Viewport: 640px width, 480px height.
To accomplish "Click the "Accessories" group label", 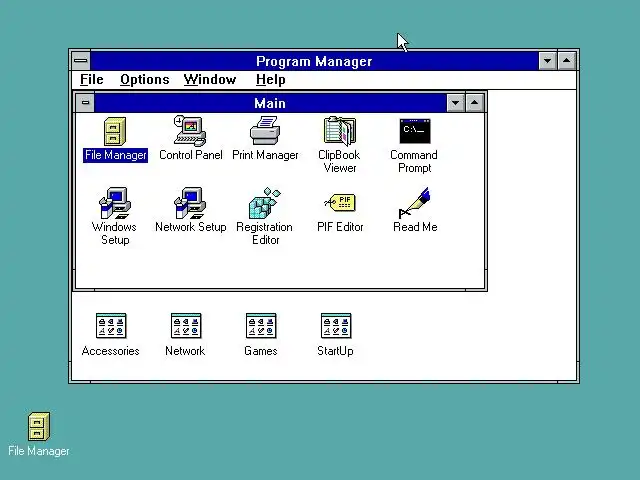I will coord(111,351).
